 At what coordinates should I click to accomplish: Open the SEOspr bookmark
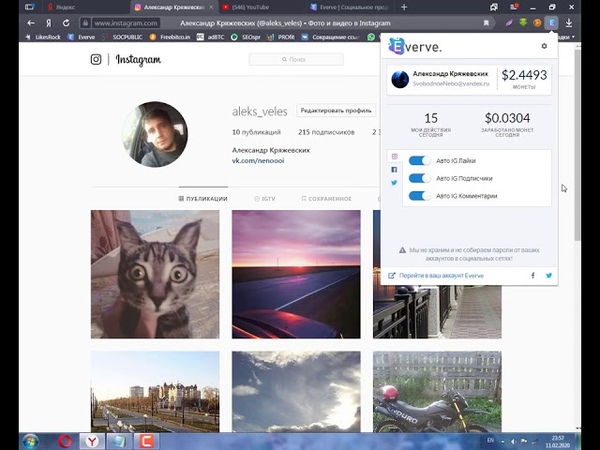point(246,37)
